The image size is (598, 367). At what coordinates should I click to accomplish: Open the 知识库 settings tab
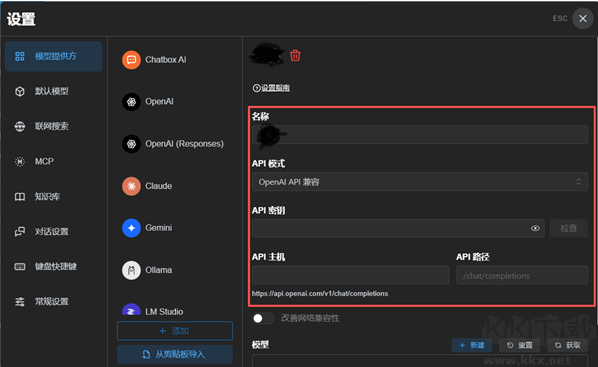tap(54, 196)
